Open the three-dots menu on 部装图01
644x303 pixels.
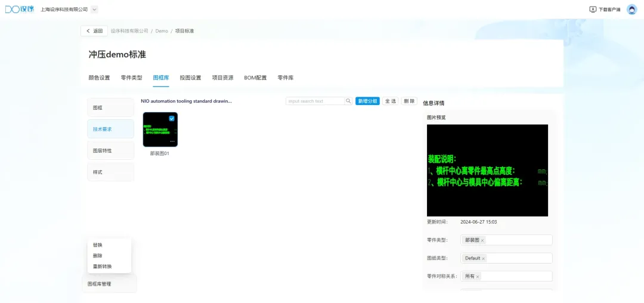[172, 141]
